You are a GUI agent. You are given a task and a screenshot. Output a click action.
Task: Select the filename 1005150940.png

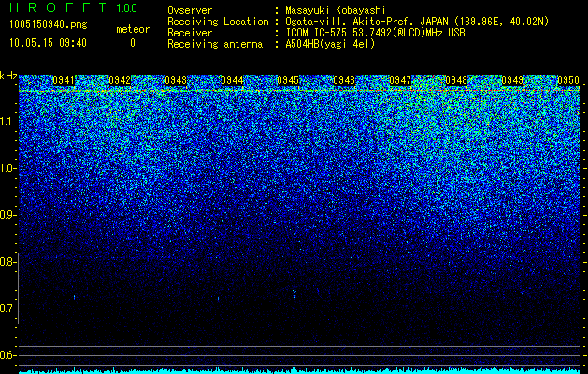49,24
